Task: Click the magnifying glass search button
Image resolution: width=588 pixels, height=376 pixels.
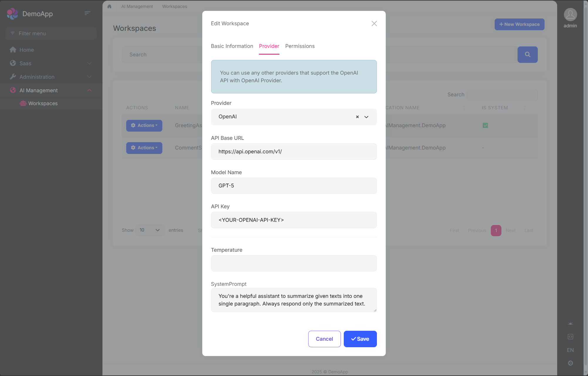Action: click(528, 55)
